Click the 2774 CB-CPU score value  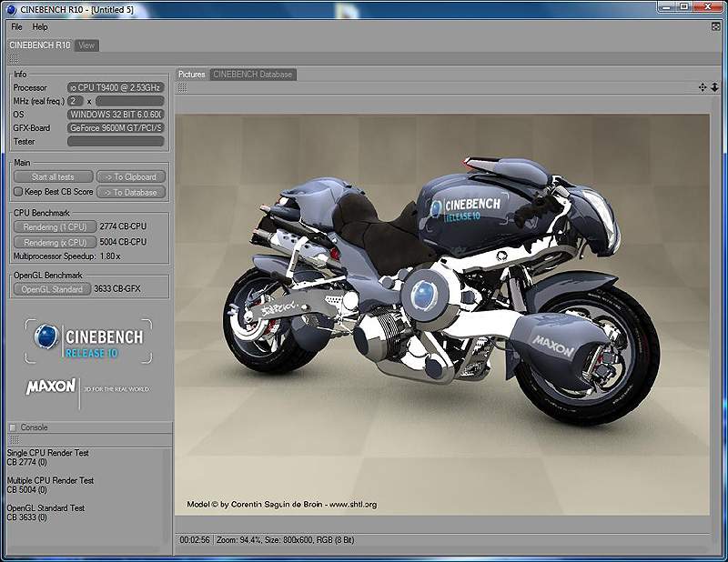[x=123, y=226]
